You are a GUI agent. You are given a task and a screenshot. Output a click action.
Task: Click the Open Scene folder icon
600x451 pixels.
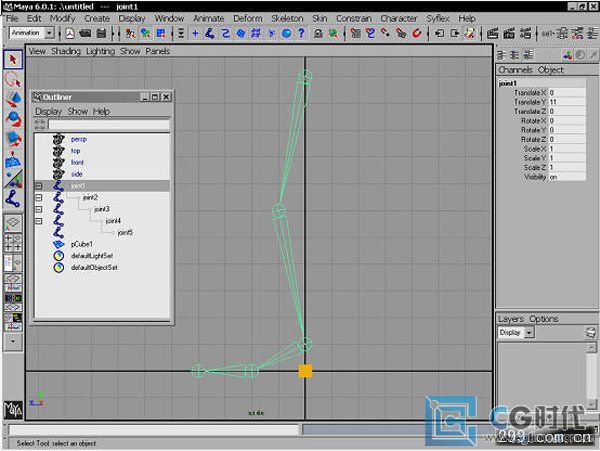pyautogui.click(x=85, y=34)
